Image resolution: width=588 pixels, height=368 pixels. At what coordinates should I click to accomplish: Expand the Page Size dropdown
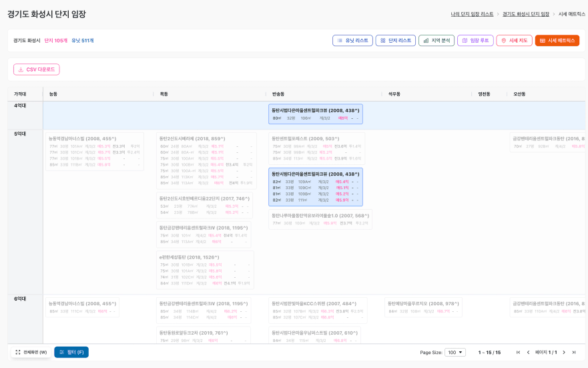click(x=455, y=352)
